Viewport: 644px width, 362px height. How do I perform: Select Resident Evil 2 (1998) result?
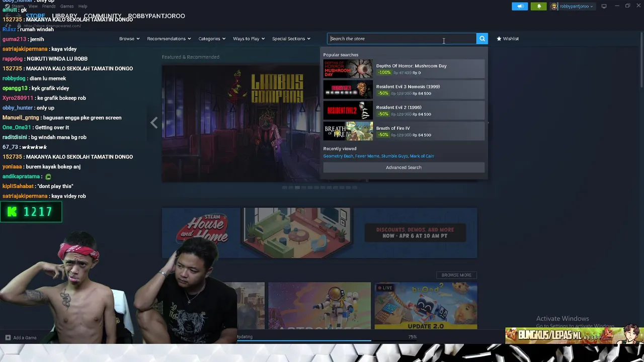coord(404,111)
